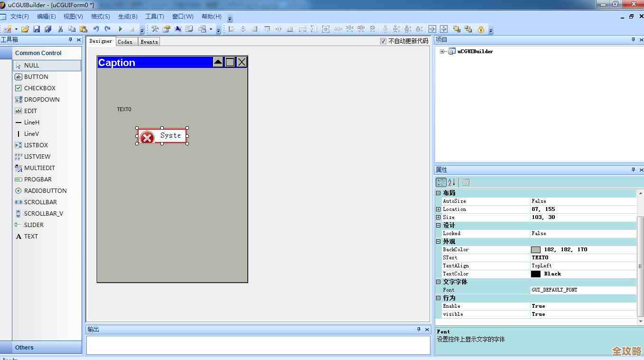This screenshot has width=644, height=360.
Task: Click the BackColor gray color swatch
Action: click(536, 249)
